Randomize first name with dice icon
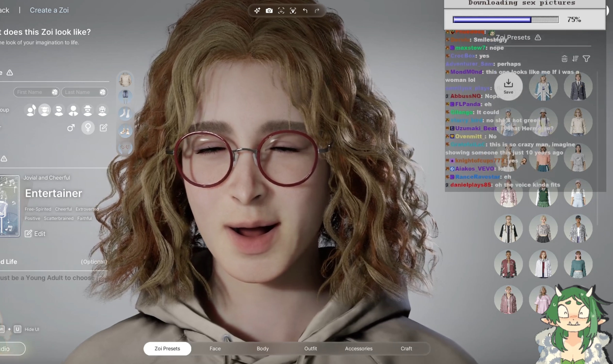The image size is (613, 364). [x=55, y=92]
